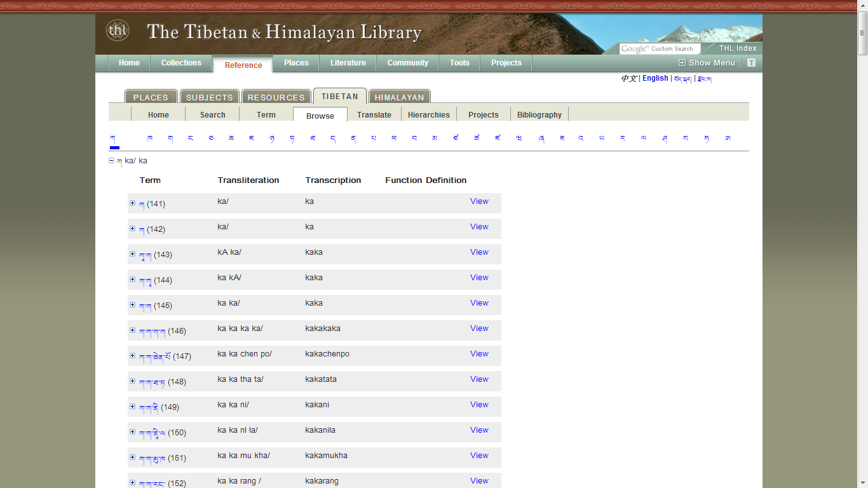The height and width of the screenshot is (488, 868).
Task: Switch language to Chinese 中文
Action: 628,78
